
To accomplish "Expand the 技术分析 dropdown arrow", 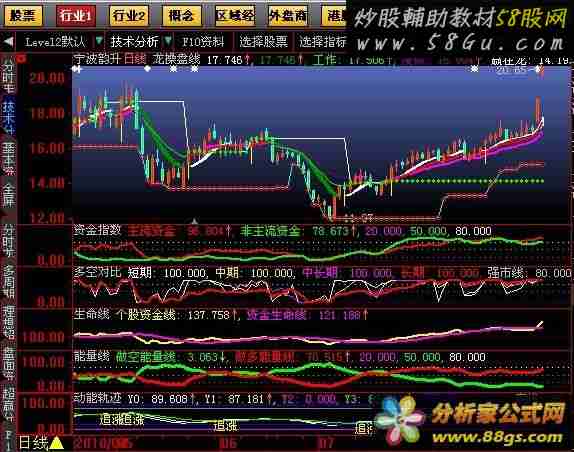I will tap(168, 41).
